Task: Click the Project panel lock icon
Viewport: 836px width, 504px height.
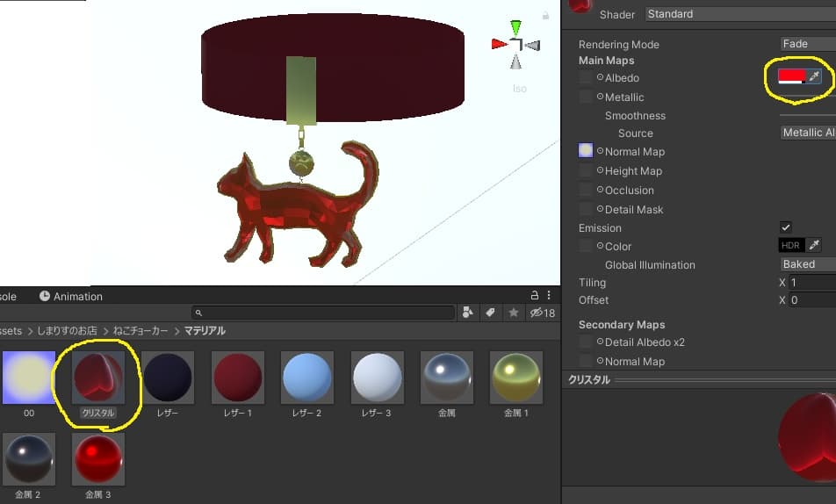Action: tap(534, 296)
